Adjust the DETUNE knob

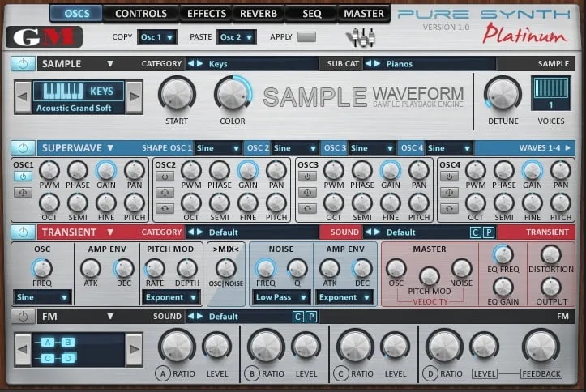(x=503, y=94)
